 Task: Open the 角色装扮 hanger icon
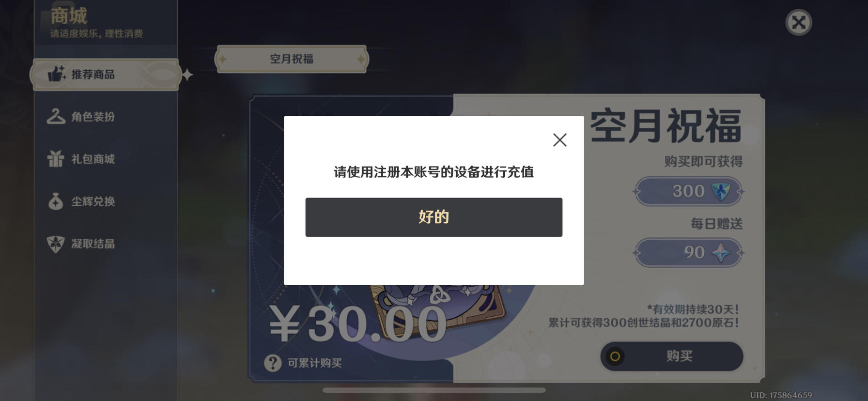tap(56, 116)
